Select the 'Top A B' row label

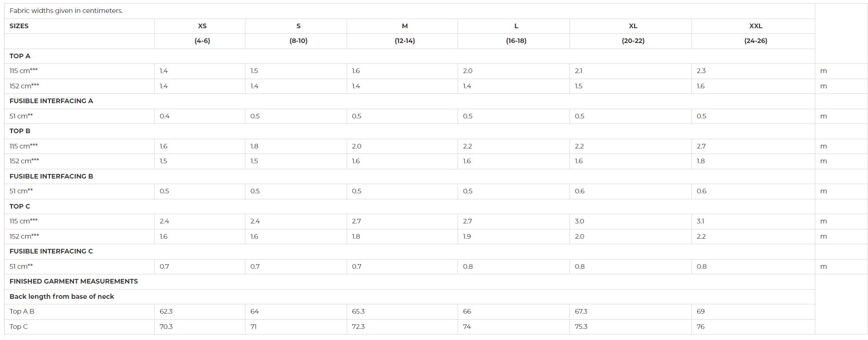22,311
